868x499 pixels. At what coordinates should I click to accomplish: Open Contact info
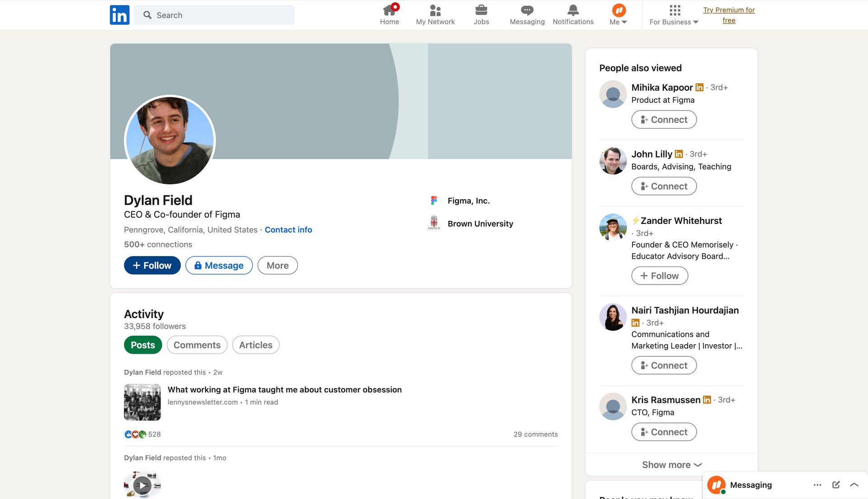[288, 230]
